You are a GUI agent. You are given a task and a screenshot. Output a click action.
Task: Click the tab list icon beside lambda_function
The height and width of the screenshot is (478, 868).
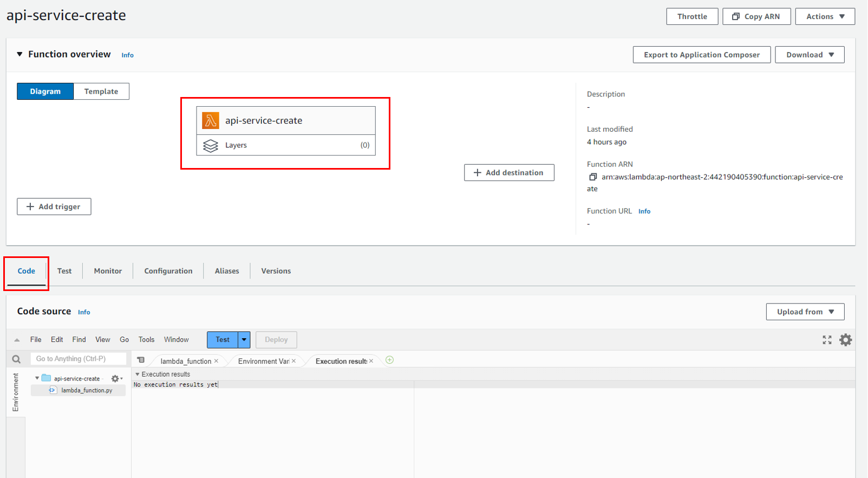click(141, 360)
